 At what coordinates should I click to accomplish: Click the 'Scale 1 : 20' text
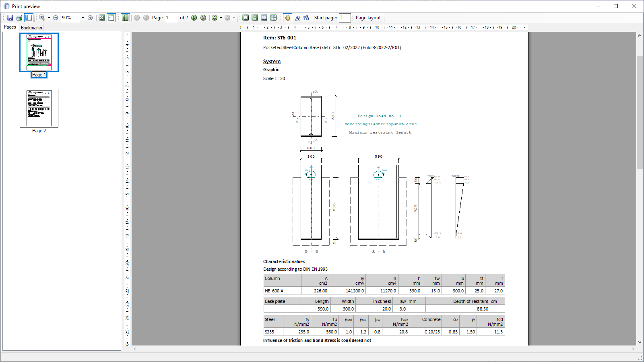click(x=274, y=78)
